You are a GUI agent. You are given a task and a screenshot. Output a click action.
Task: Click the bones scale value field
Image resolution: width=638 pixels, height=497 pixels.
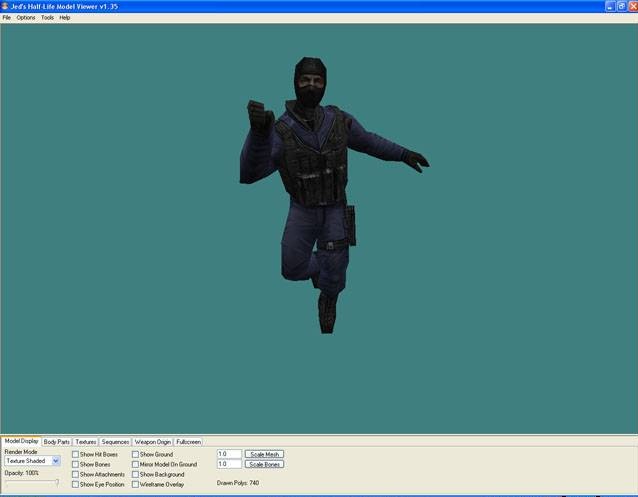click(229, 464)
